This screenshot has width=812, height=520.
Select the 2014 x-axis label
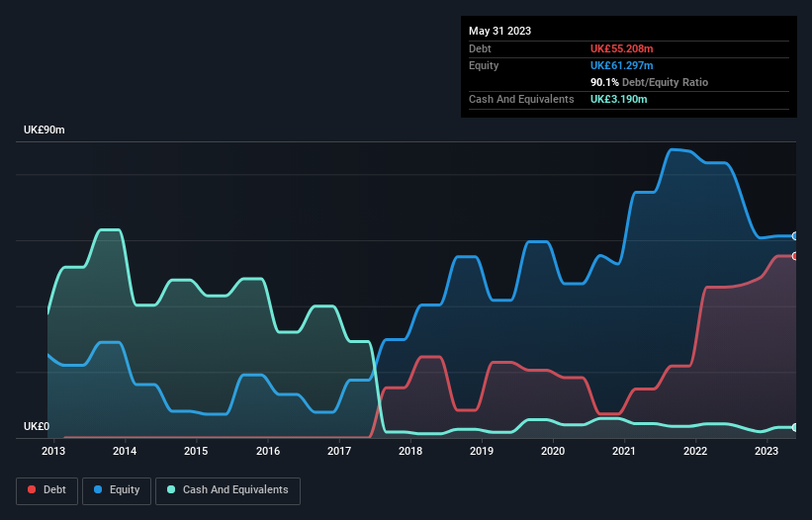(x=125, y=451)
